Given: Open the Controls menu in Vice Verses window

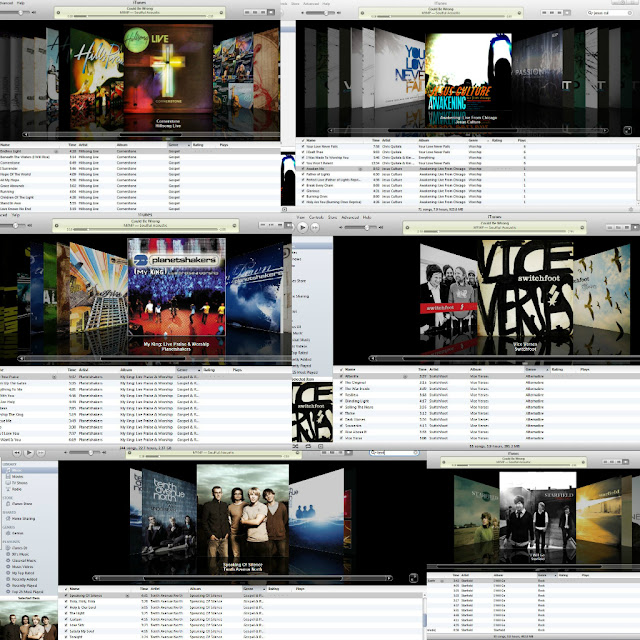Looking at the screenshot, I should (x=316, y=217).
